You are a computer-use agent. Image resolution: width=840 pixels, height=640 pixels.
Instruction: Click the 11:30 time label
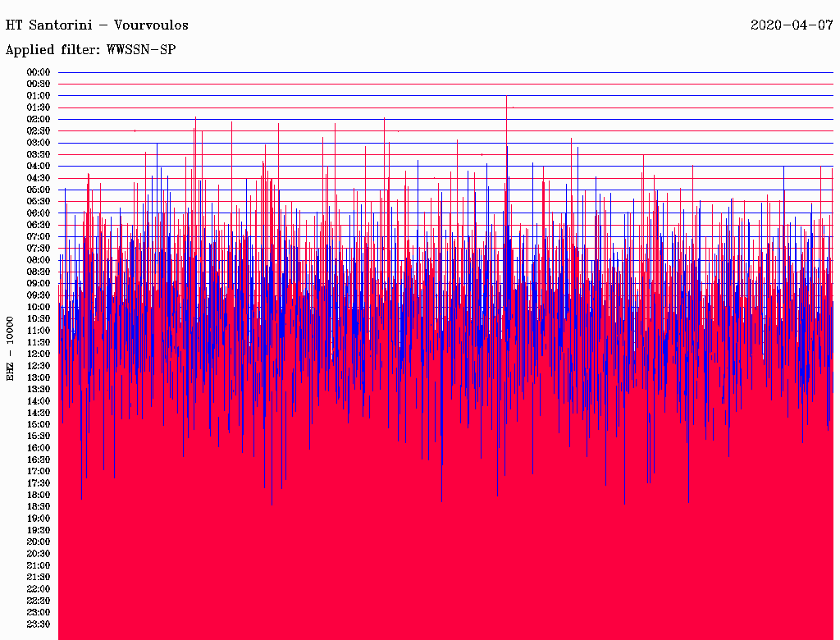(x=39, y=342)
